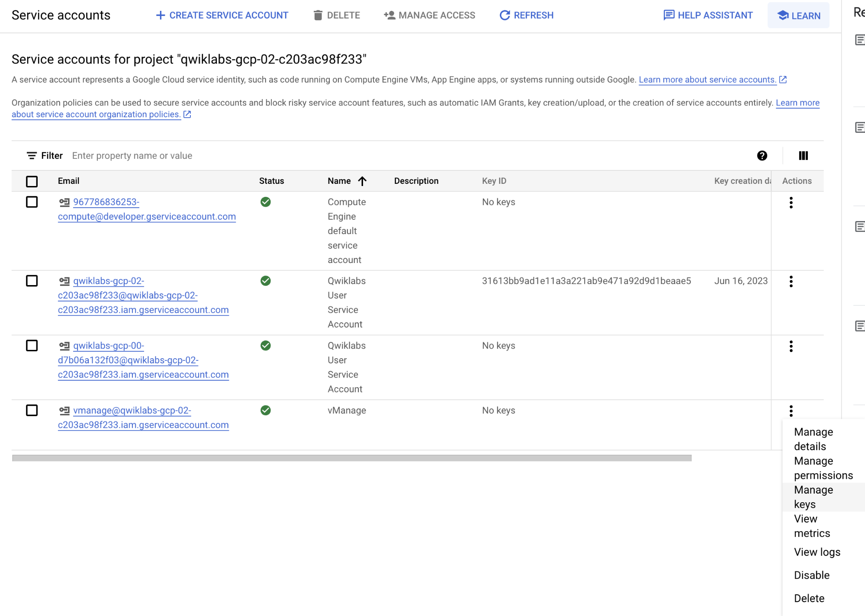Click the key ID 31613bb9ad1e... text
The height and width of the screenshot is (616, 865).
tap(586, 281)
